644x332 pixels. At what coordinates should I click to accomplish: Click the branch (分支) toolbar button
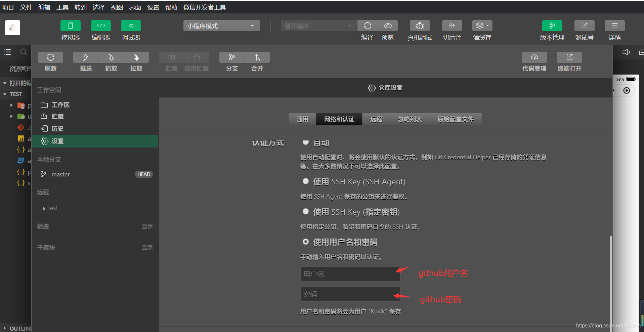click(232, 57)
